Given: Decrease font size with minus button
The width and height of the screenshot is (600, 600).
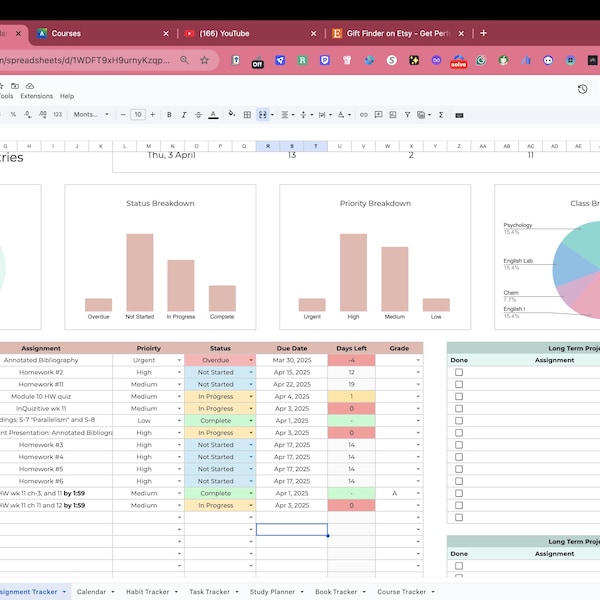Looking at the screenshot, I should 123,115.
